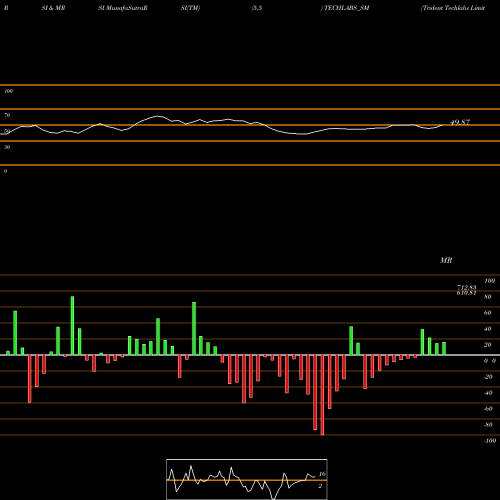The height and width of the screenshot is (500, 500).
Task: Click the -20 label on MR axis
Action: pyautogui.click(x=488, y=377)
